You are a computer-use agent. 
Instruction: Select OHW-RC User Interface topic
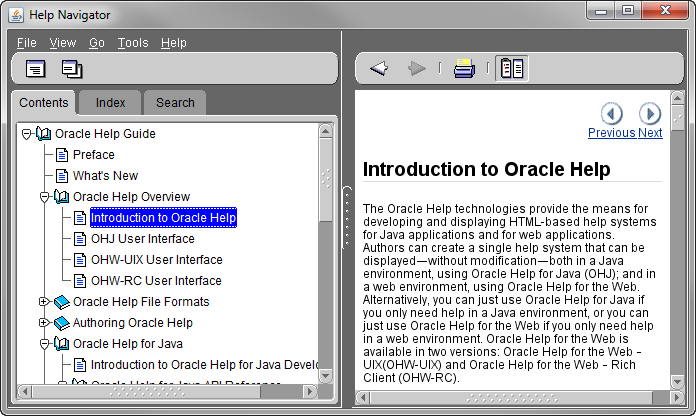tap(156, 281)
